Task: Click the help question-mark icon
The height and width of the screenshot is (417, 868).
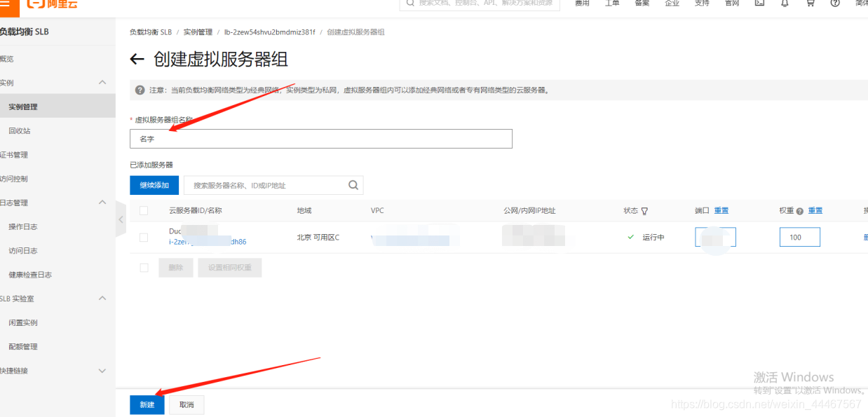Action: 835,4
